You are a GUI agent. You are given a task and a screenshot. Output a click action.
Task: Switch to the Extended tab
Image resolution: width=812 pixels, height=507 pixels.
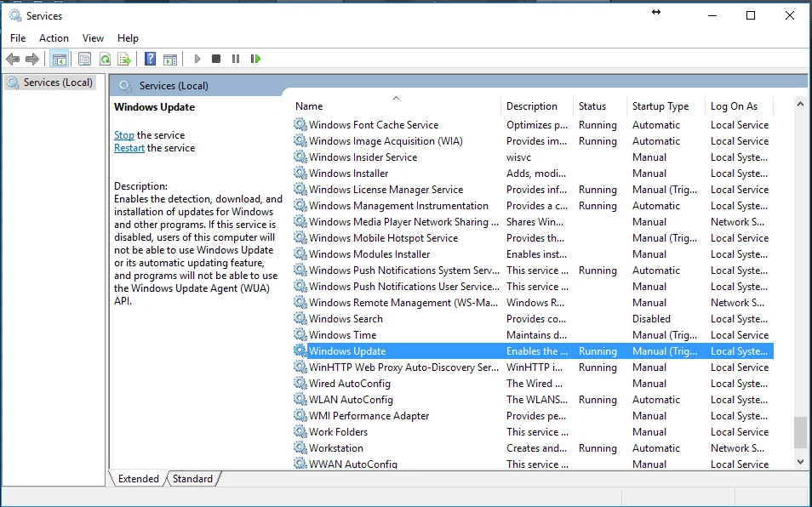click(x=138, y=479)
